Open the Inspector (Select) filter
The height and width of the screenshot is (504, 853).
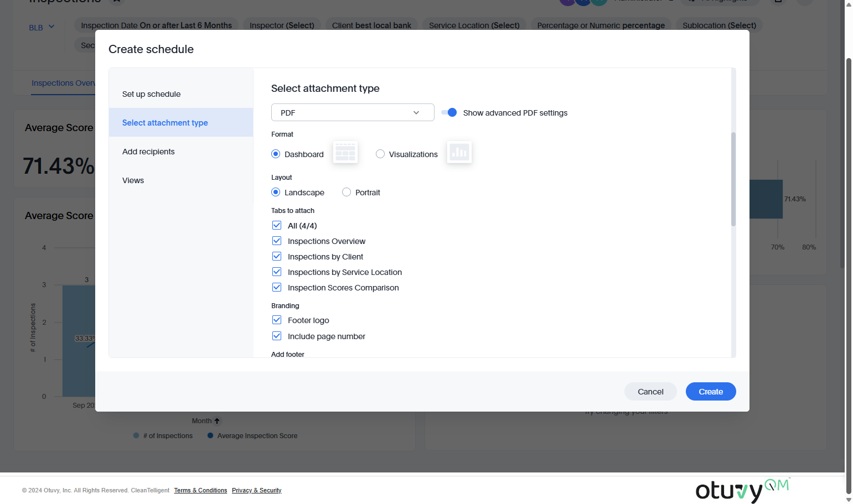282,25
